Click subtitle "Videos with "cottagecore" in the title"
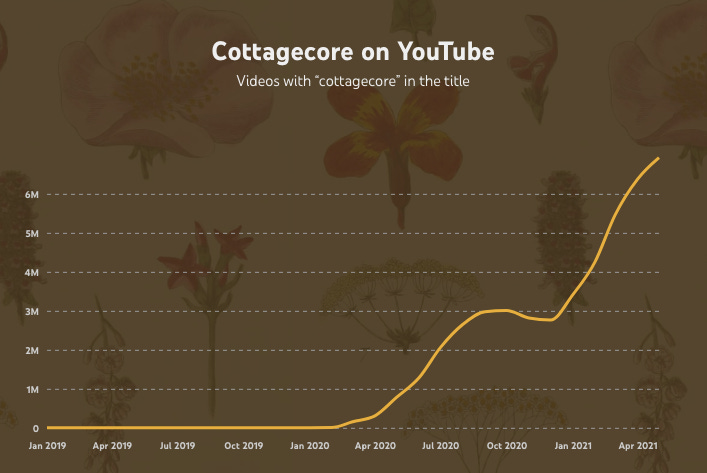The image size is (707, 473). (x=353, y=81)
